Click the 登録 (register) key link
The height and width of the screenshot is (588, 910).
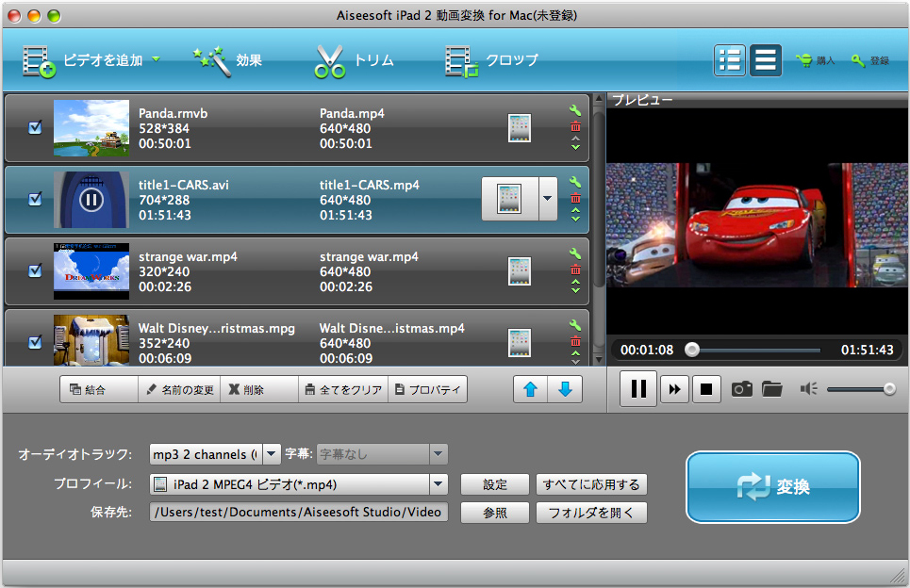point(870,60)
